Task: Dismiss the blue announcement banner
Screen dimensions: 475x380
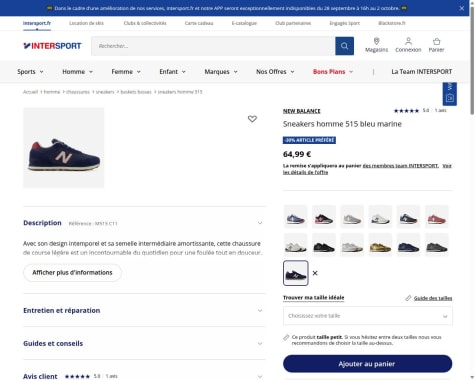Action: pyautogui.click(x=462, y=8)
